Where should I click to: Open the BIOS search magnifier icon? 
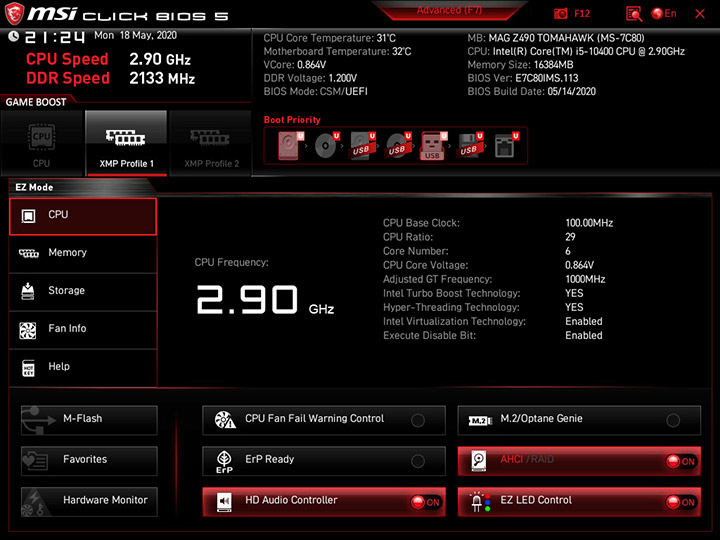pos(634,14)
